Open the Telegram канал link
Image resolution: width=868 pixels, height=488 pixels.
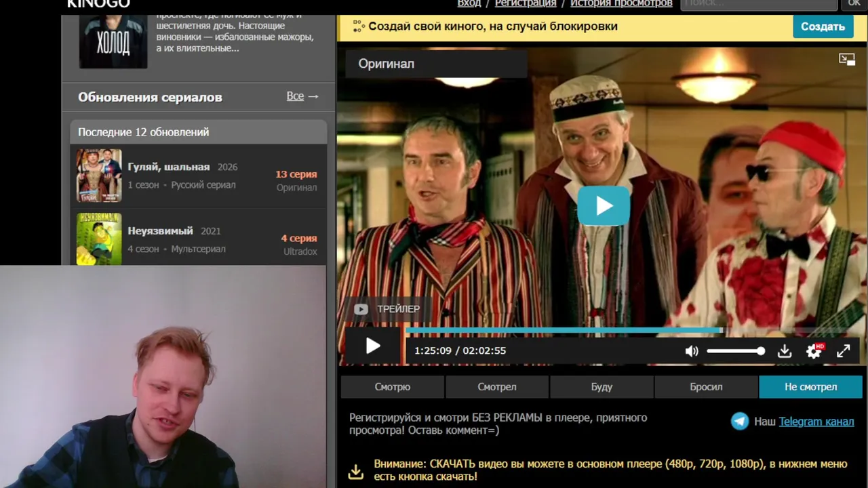816,422
